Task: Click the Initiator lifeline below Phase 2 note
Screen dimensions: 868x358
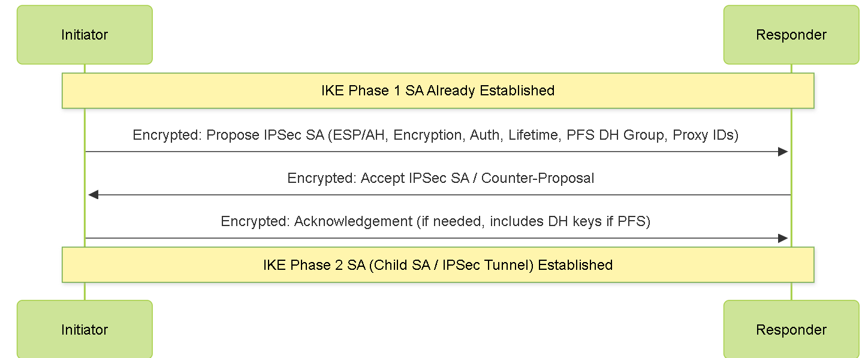Action: [x=85, y=291]
